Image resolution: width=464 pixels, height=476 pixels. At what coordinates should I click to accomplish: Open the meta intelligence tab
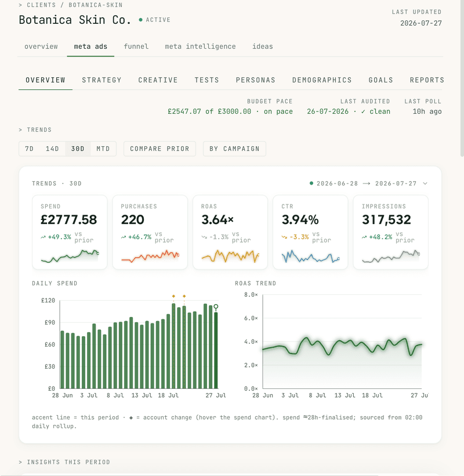click(200, 46)
